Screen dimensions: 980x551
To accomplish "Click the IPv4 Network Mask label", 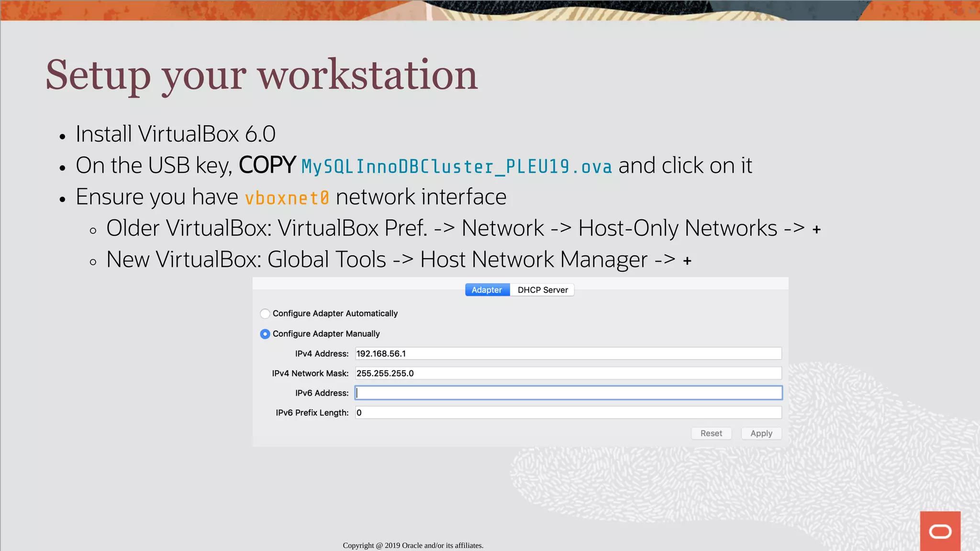I will click(310, 374).
